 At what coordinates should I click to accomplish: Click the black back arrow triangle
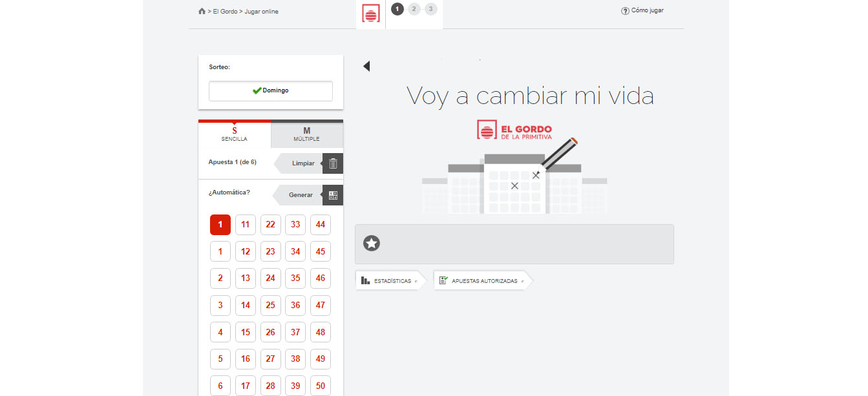[x=366, y=66]
